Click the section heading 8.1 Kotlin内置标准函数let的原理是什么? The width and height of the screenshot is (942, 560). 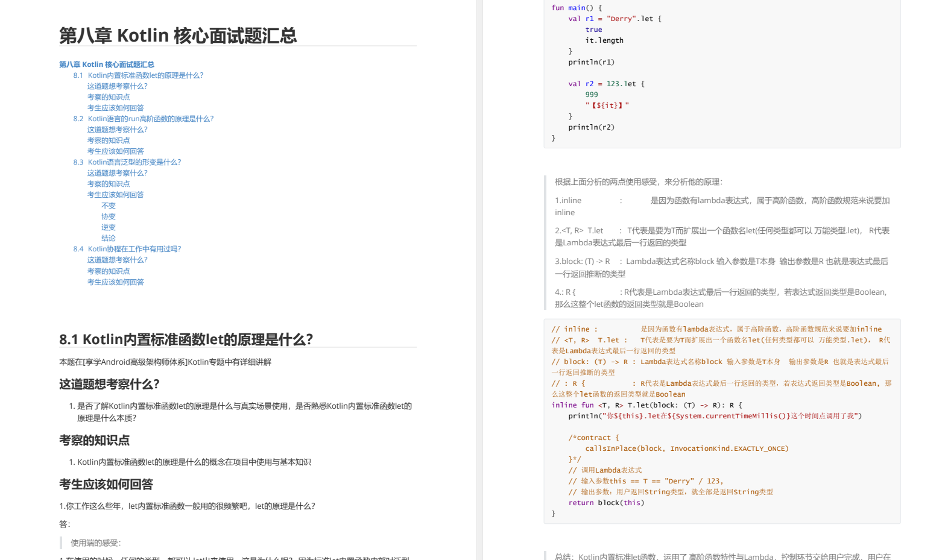[186, 339]
